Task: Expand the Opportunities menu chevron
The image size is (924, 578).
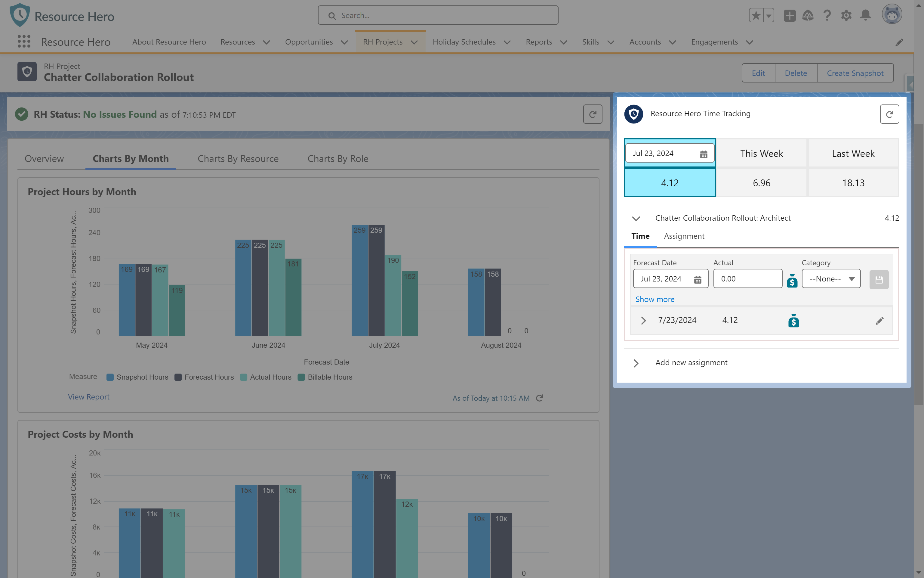Action: click(344, 42)
